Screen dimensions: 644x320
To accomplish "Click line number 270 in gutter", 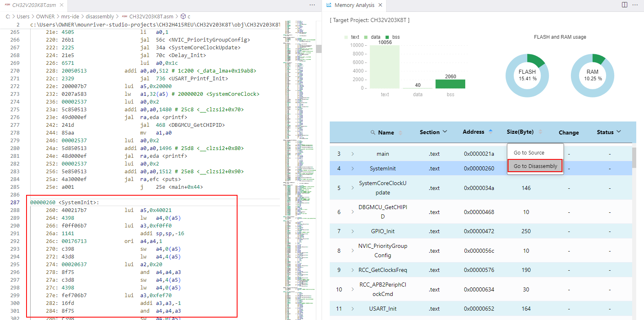I will (15, 71).
